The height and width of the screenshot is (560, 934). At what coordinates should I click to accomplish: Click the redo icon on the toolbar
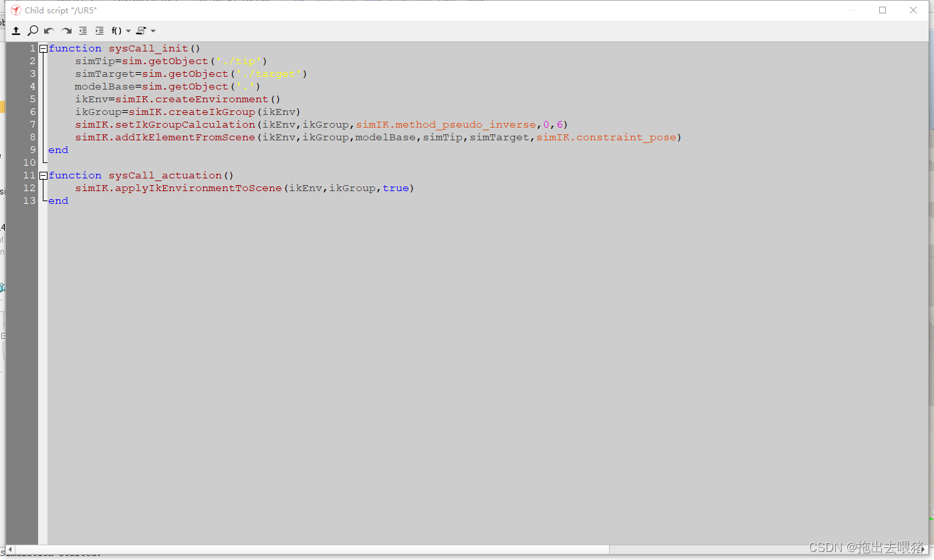(x=65, y=31)
